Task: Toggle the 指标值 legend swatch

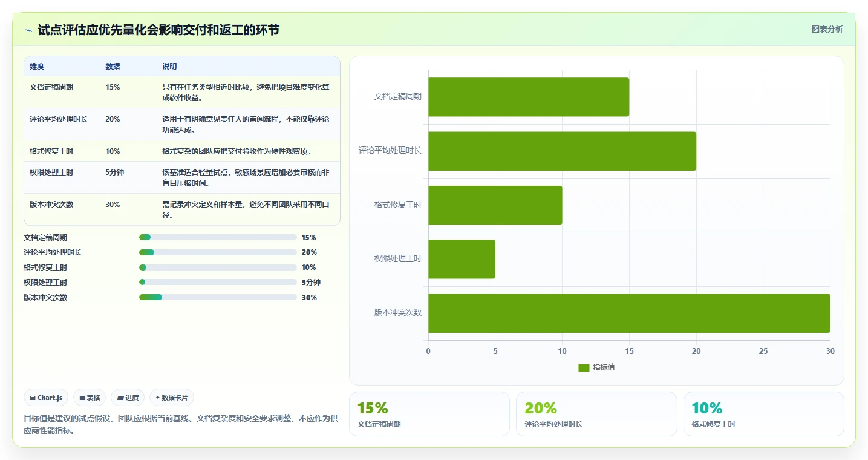Action: 584,368
